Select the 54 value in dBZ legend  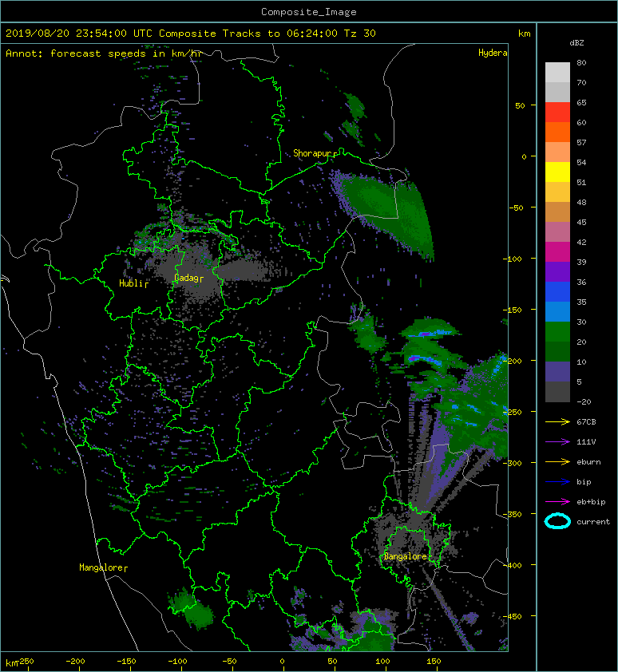click(581, 163)
